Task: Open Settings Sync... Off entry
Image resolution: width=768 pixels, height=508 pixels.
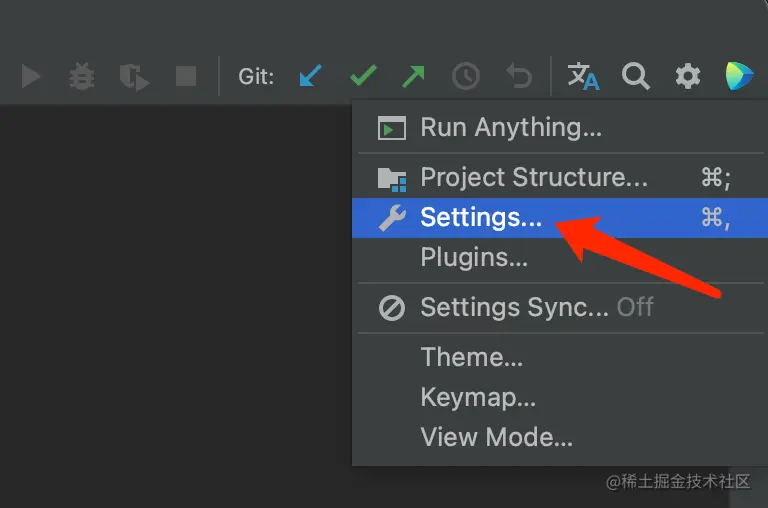Action: tap(560, 308)
